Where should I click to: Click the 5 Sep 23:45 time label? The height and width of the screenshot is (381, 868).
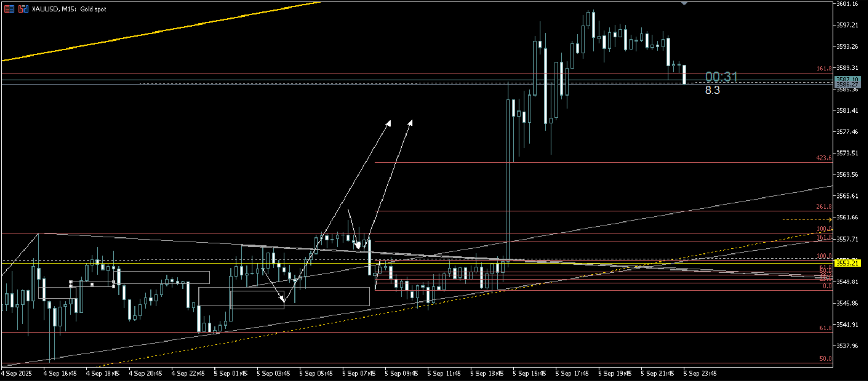(700, 374)
